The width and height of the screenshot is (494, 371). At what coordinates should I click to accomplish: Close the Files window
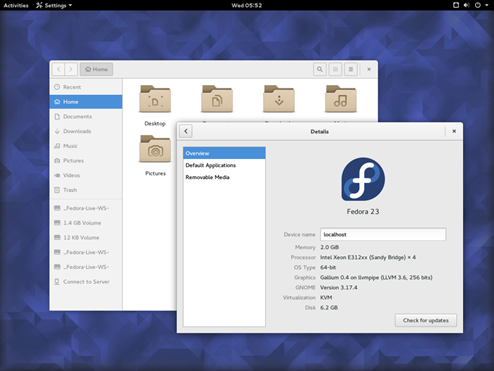369,69
